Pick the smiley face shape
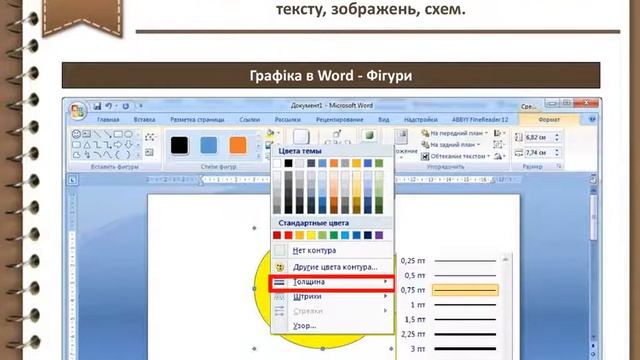This screenshot has height=360, width=640. coord(76,134)
